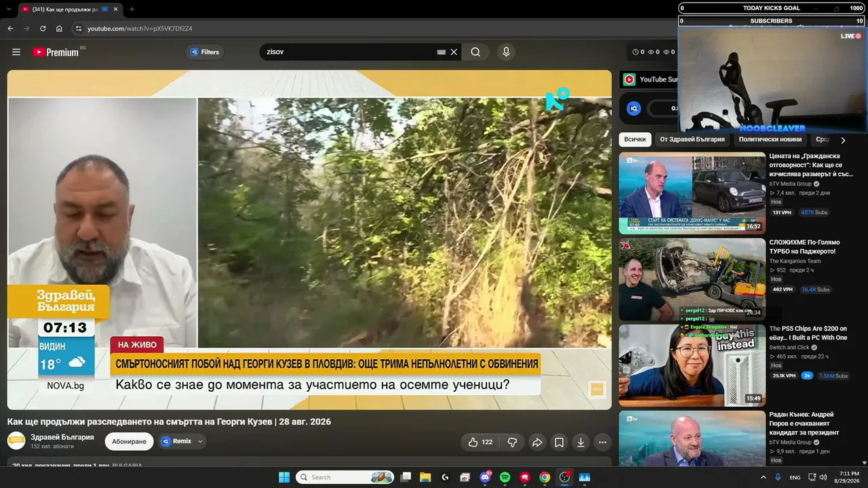Open the Паджеро forklift video thumbnail
868x488 pixels.
[692, 279]
